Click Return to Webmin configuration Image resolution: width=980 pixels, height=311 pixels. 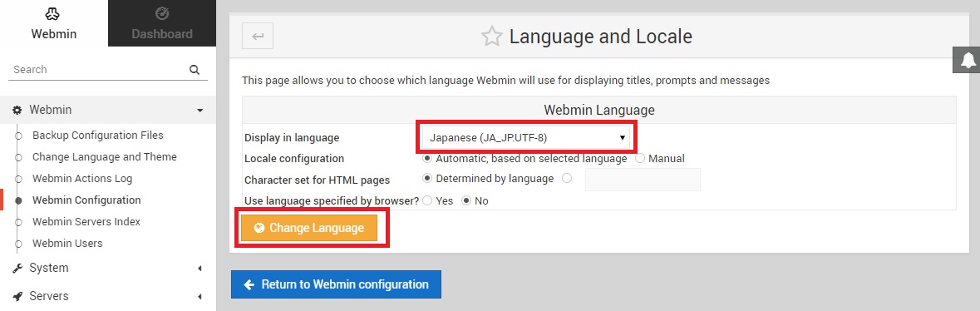(337, 284)
